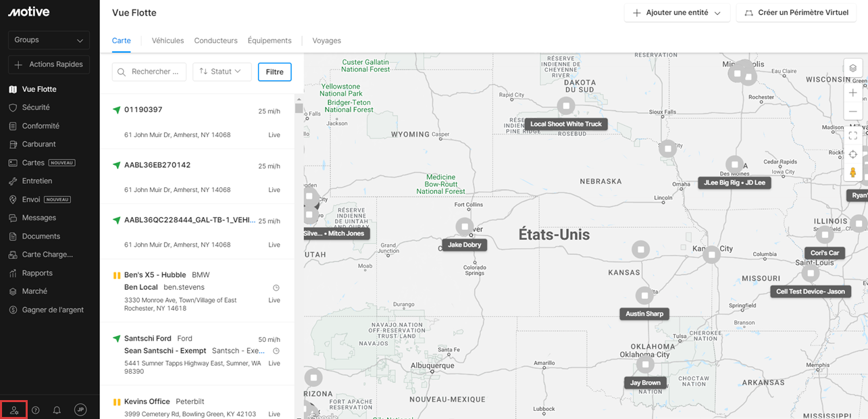The image size is (868, 419).
Task: Click the Rapports chart icon
Action: click(13, 273)
